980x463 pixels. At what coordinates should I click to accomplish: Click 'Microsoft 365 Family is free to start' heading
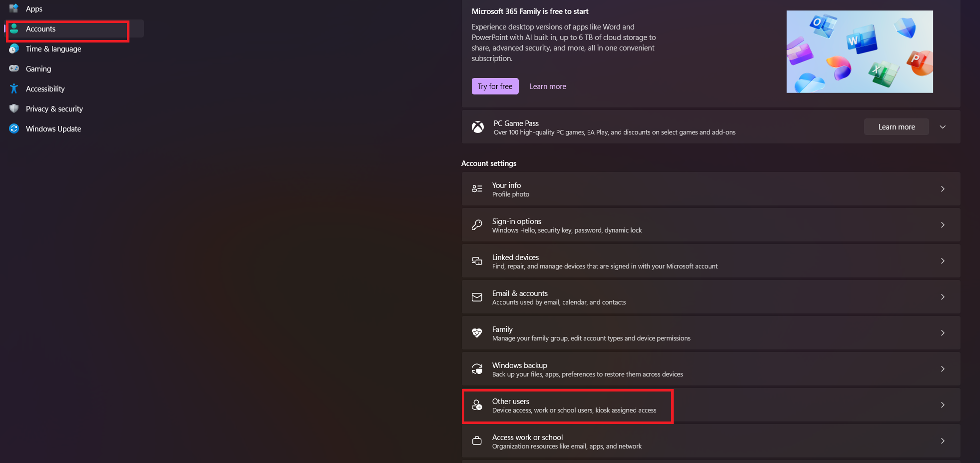tap(530, 11)
